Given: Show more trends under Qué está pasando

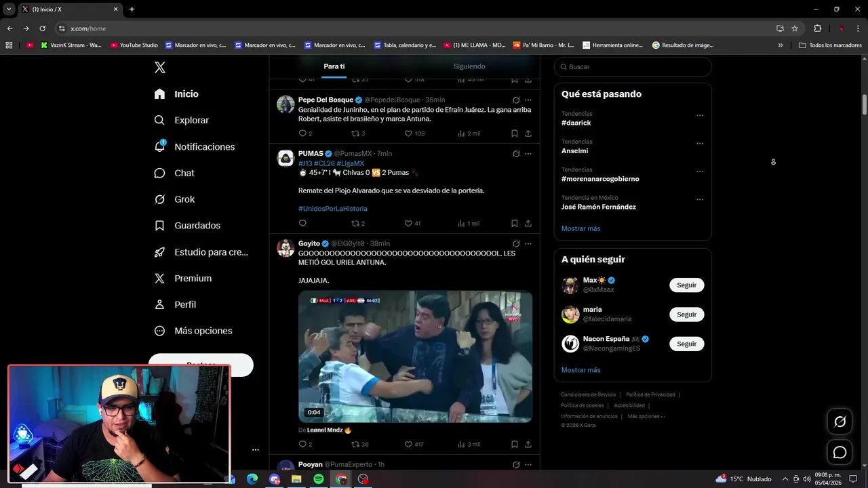Looking at the screenshot, I should pyautogui.click(x=580, y=228).
